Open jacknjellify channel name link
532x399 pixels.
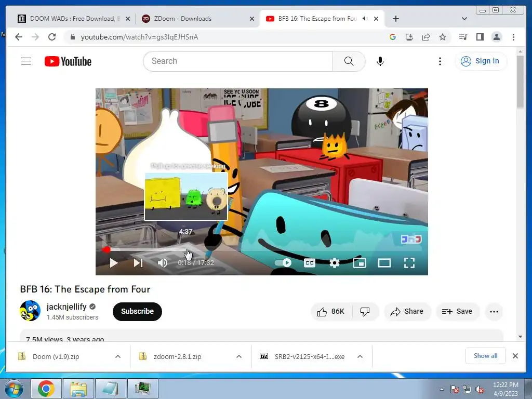pos(66,307)
